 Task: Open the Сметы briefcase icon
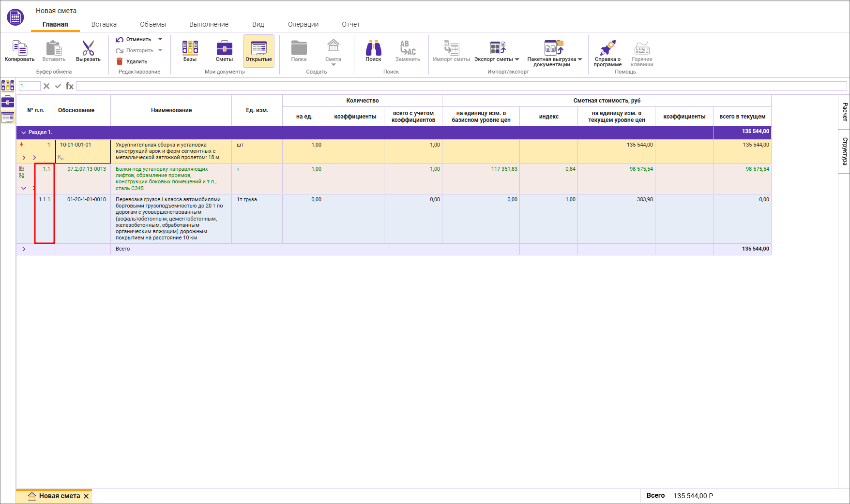pos(224,48)
